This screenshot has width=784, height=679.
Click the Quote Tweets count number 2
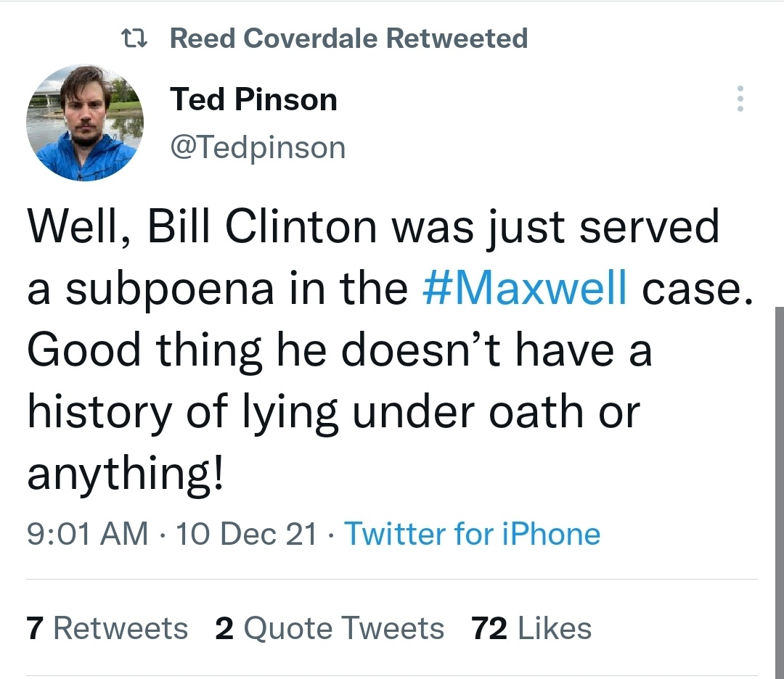click(224, 628)
